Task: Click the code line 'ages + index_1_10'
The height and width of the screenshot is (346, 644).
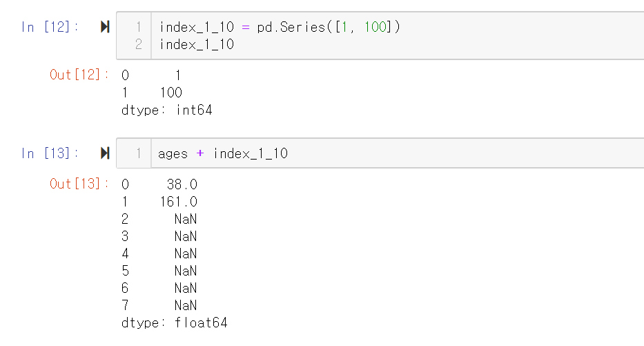Action: point(223,154)
